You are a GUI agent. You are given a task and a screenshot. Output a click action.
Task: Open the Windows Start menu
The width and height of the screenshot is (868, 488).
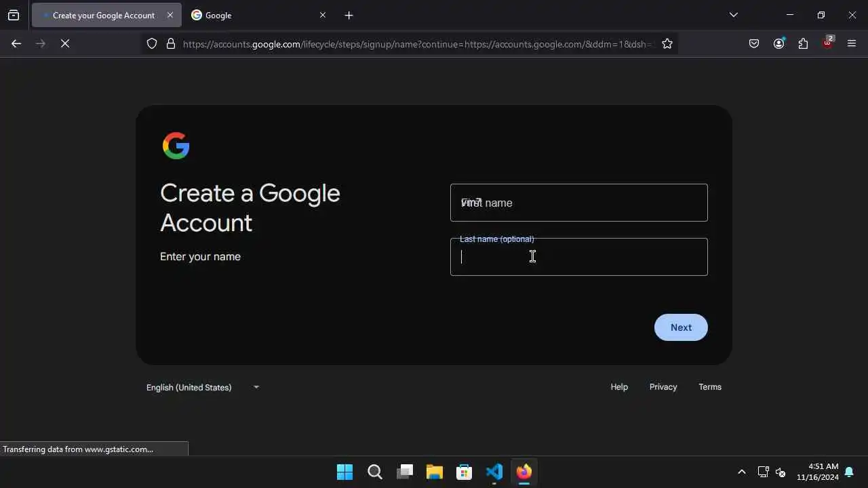tap(344, 472)
